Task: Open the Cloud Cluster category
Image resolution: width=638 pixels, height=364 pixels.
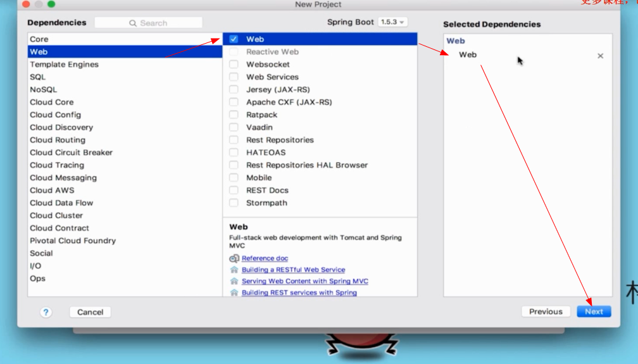Action: 125,215
